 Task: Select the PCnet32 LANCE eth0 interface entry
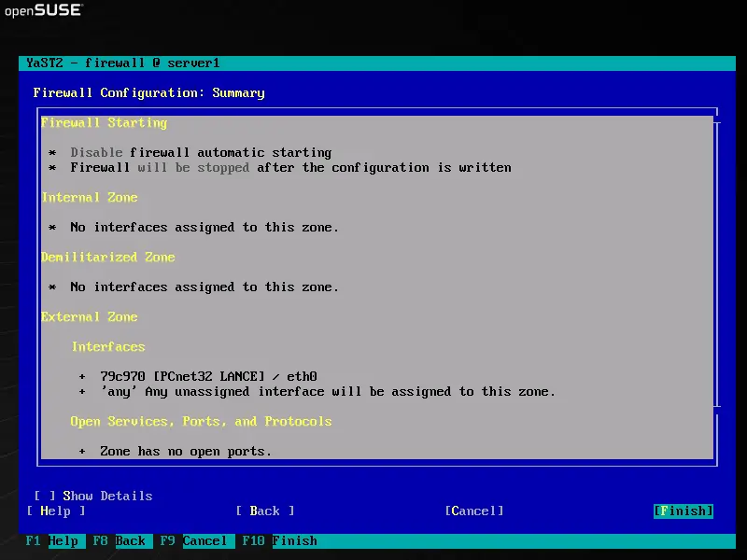(x=208, y=376)
